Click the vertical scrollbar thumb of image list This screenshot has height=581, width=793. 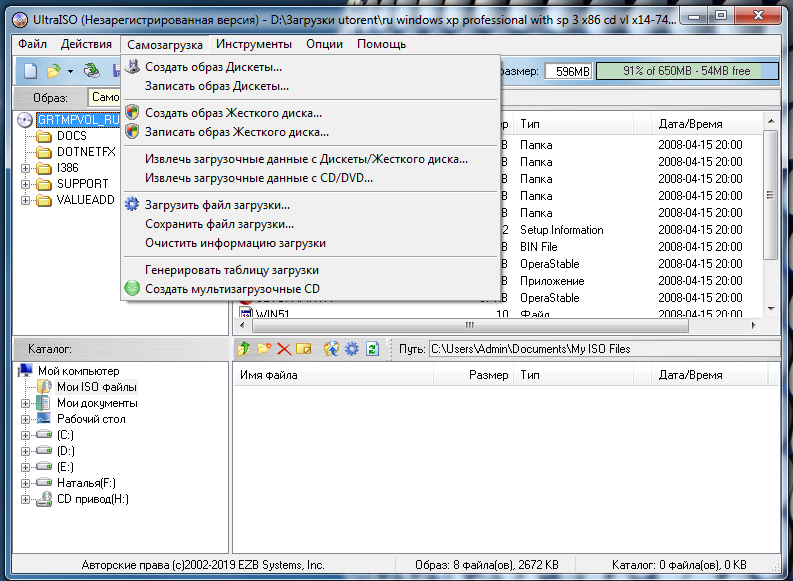tap(770, 195)
